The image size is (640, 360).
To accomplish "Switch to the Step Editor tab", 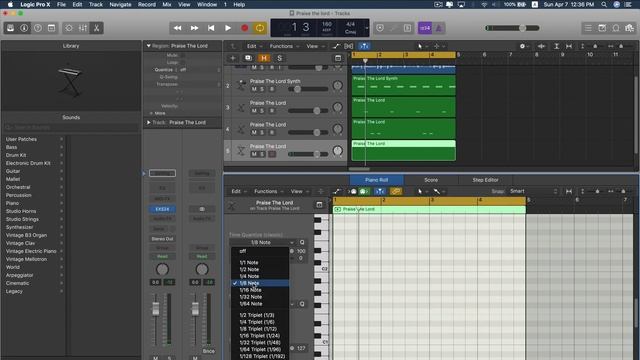I will coord(485,180).
